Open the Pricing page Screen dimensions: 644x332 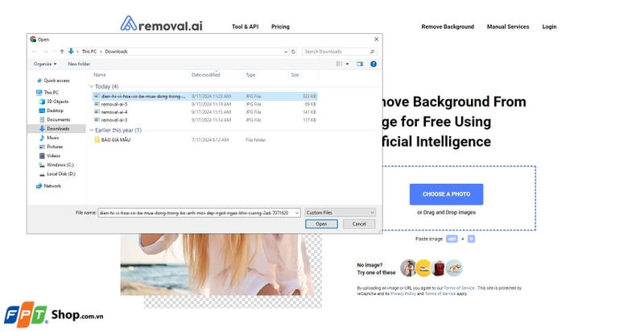pos(280,27)
